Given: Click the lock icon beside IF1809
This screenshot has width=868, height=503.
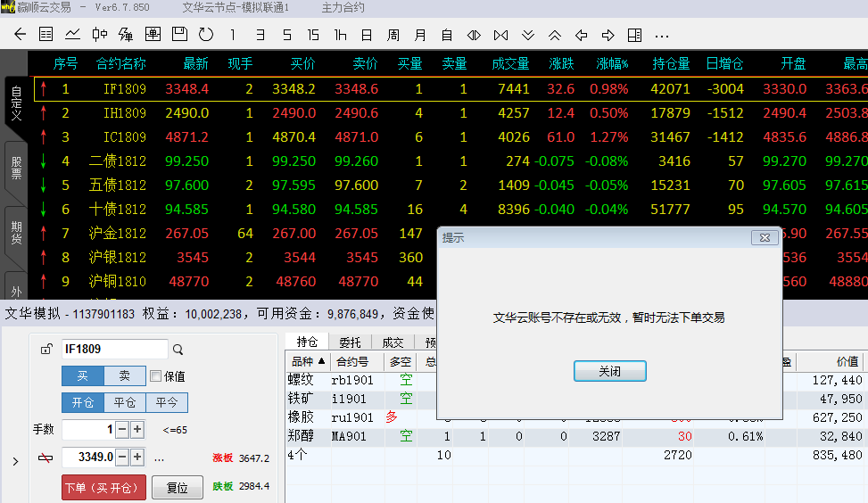Looking at the screenshot, I should [45, 350].
